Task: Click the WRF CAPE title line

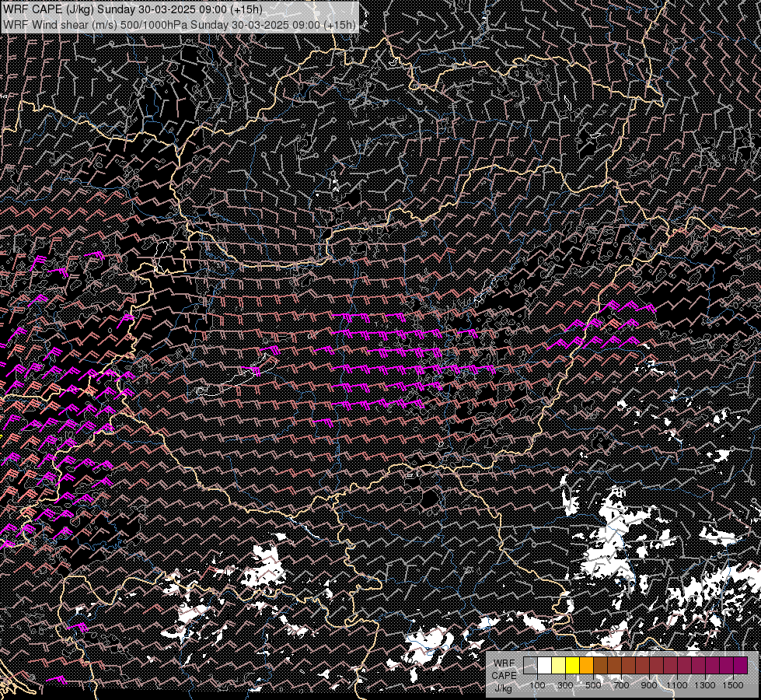Action: click(x=132, y=9)
